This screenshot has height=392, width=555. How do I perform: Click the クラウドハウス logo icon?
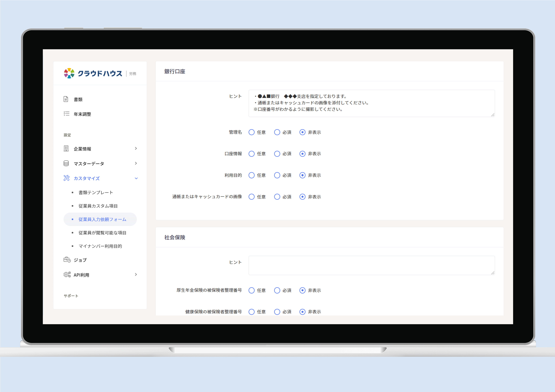click(69, 73)
